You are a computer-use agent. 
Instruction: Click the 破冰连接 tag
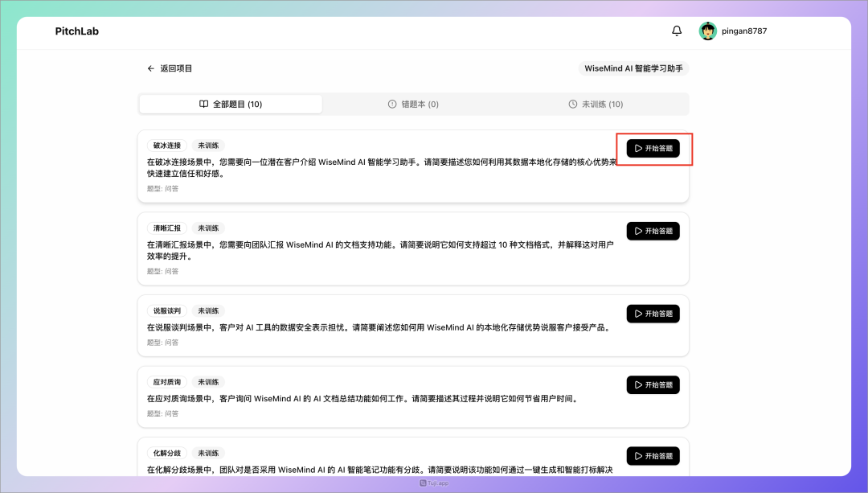pyautogui.click(x=167, y=146)
